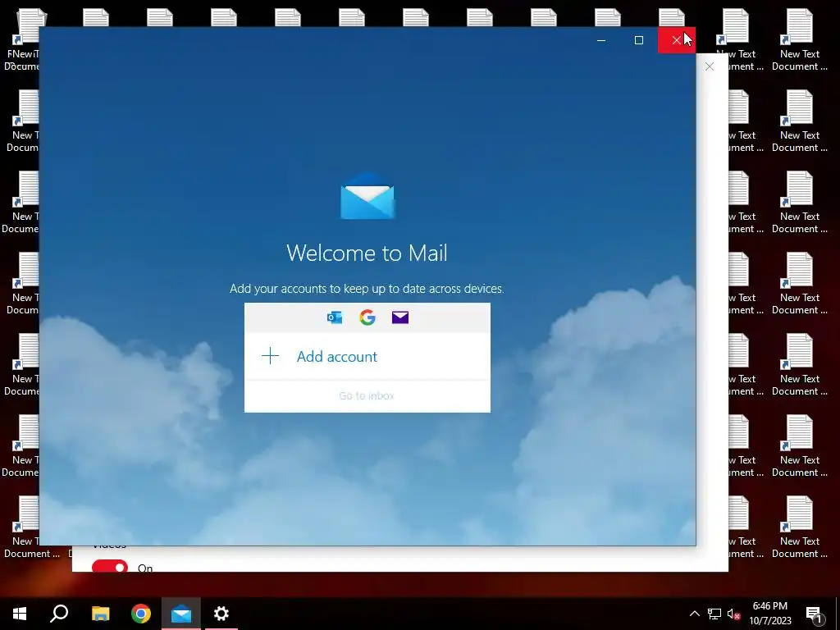Viewport: 840px width, 630px height.
Task: Open the Windows Start menu
Action: [20, 614]
